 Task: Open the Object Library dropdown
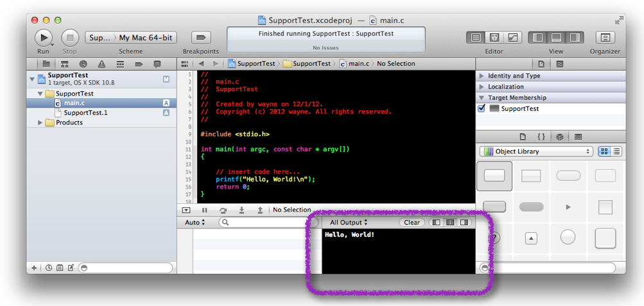pos(536,151)
